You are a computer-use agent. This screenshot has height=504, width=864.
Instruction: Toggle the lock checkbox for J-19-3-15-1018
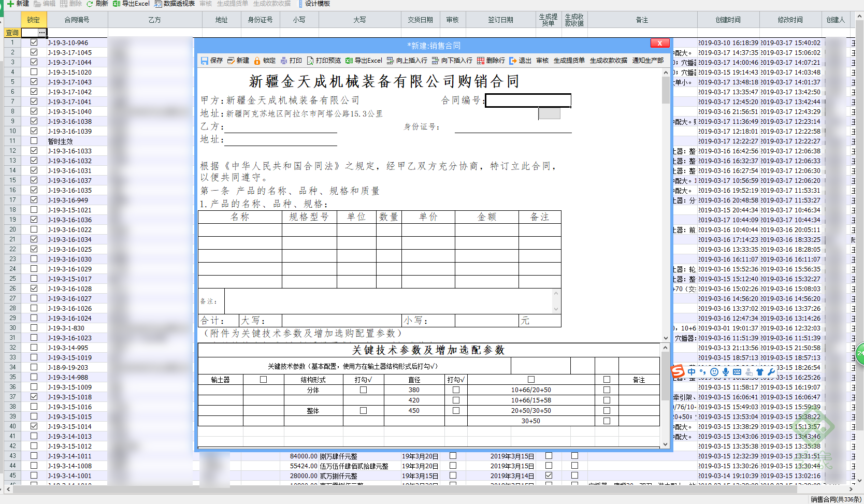click(34, 397)
